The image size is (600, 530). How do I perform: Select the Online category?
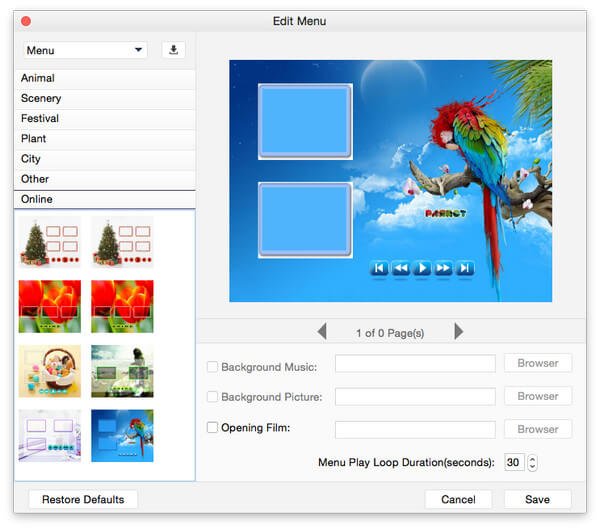pyautogui.click(x=104, y=199)
